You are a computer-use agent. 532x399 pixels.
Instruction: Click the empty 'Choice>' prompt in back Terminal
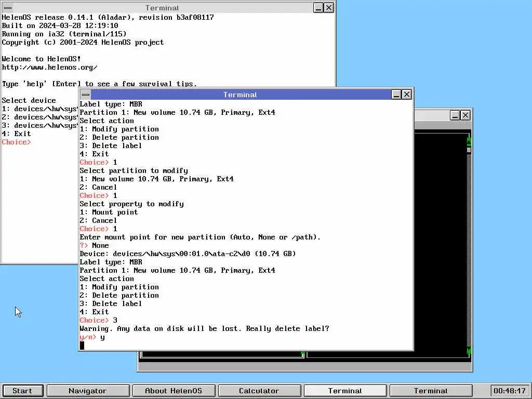tap(16, 142)
